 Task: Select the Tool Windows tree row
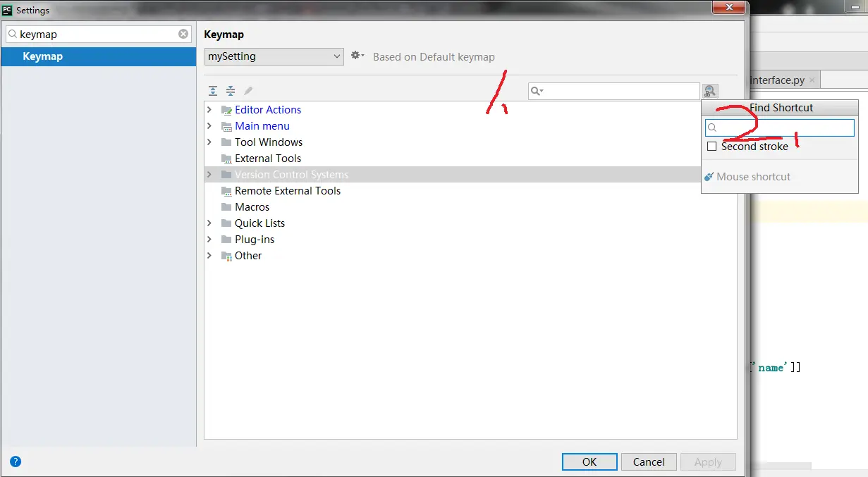pyautogui.click(x=471, y=142)
